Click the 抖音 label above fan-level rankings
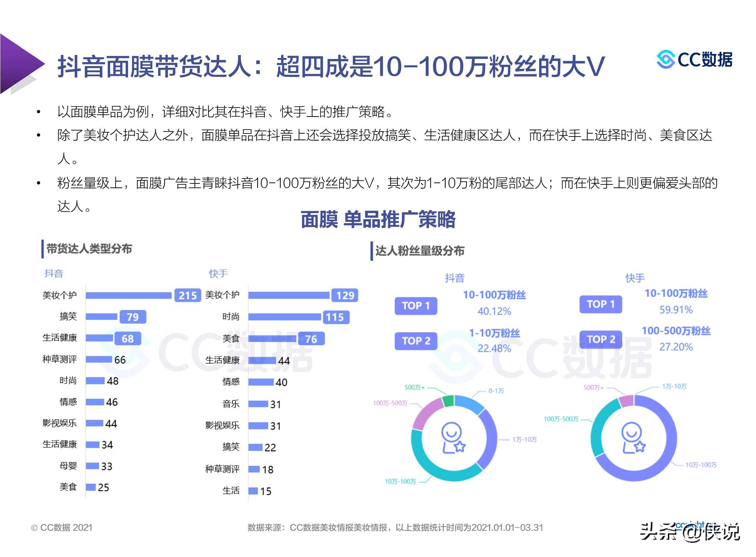The width and height of the screenshot is (756, 557). pyautogui.click(x=455, y=278)
